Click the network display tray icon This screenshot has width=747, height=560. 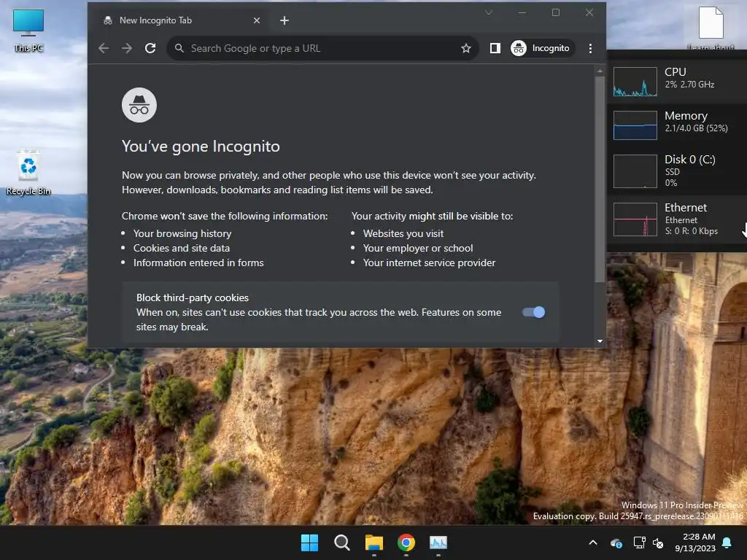point(639,542)
